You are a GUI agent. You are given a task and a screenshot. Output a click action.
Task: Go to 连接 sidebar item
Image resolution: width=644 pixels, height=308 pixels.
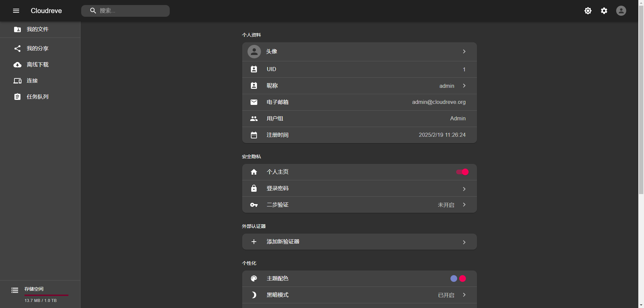coord(32,81)
